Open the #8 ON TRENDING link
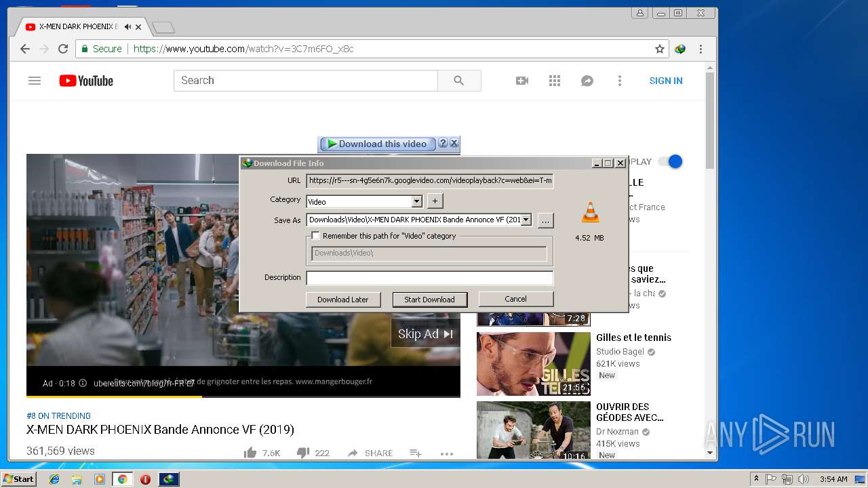The height and width of the screenshot is (488, 868). (x=58, y=415)
